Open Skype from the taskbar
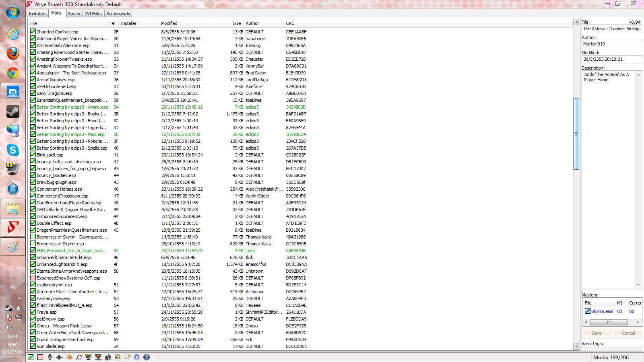This screenshot has width=644, height=362. click(x=12, y=150)
